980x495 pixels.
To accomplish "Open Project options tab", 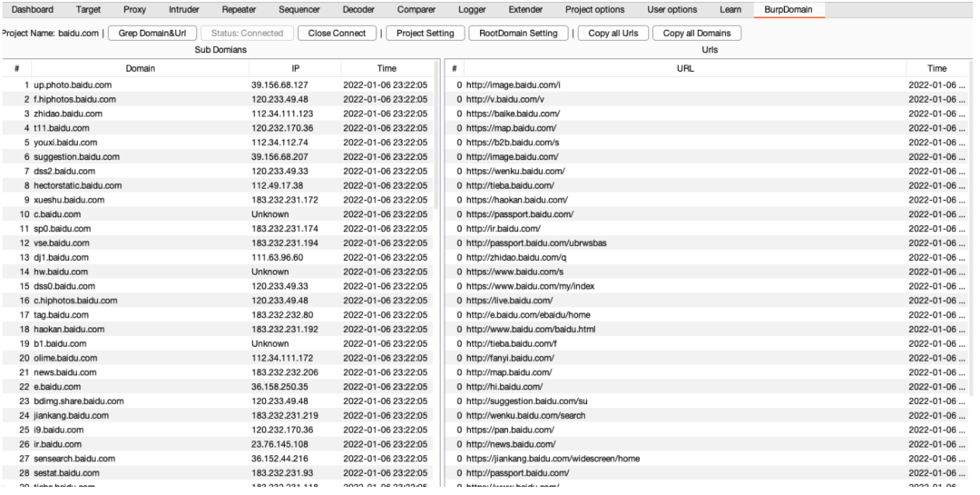I will (x=593, y=9).
